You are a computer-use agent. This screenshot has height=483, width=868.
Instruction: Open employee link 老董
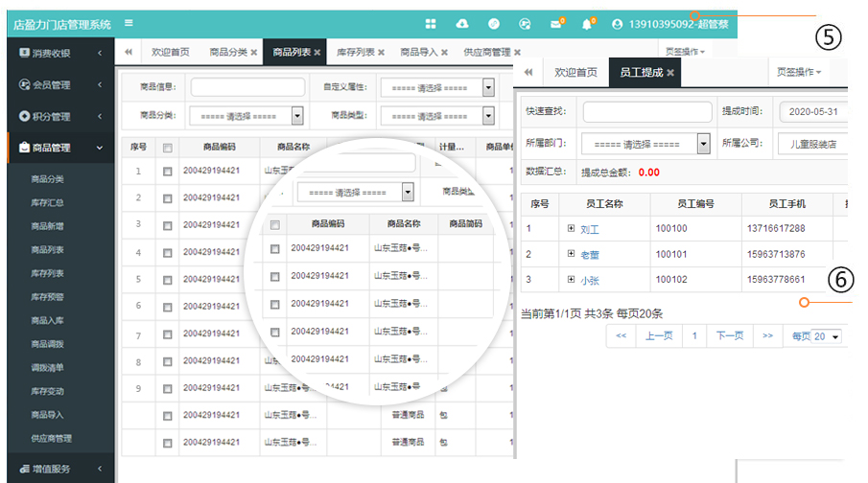pos(590,255)
